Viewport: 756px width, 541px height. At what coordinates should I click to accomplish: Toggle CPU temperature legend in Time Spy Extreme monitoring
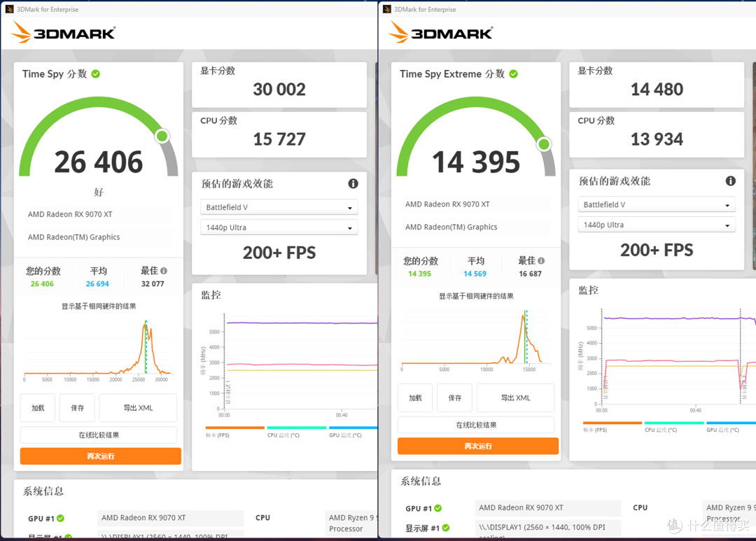pyautogui.click(x=674, y=426)
